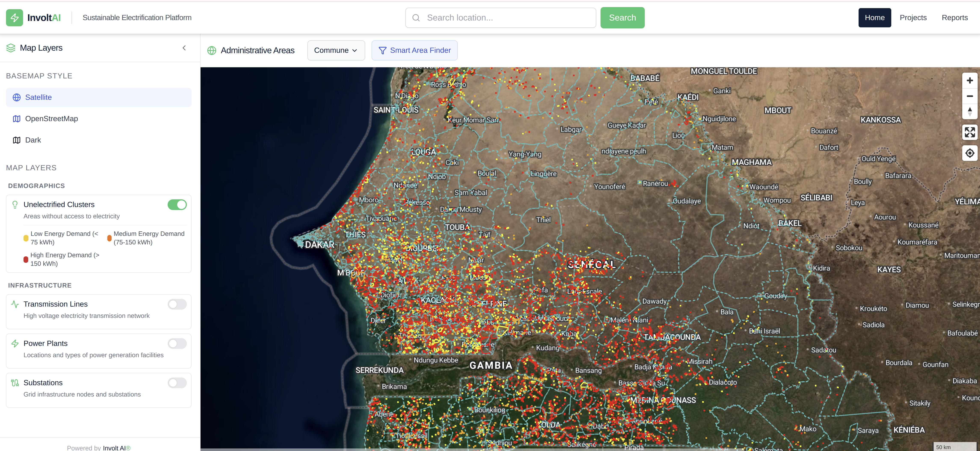
Task: Disable the Unelectrified Clusters layer
Action: tap(177, 205)
